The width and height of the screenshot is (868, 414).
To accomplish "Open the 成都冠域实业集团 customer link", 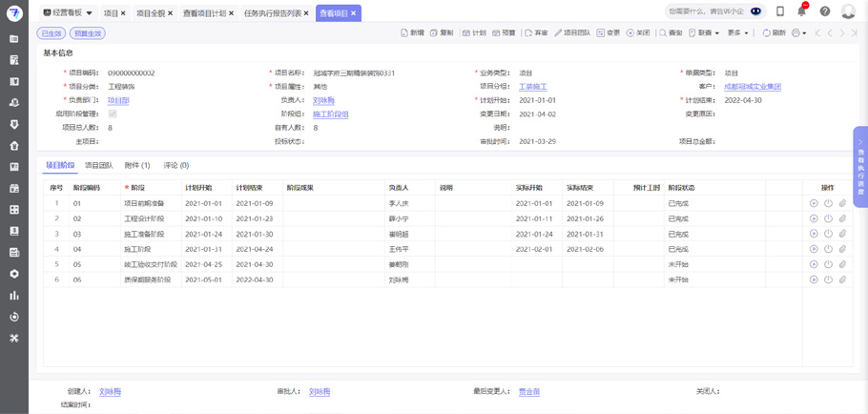I will click(753, 87).
